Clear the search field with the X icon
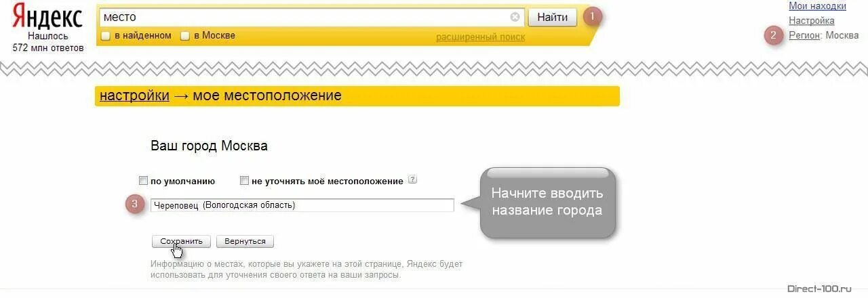The height and width of the screenshot is (298, 868). 515,17
